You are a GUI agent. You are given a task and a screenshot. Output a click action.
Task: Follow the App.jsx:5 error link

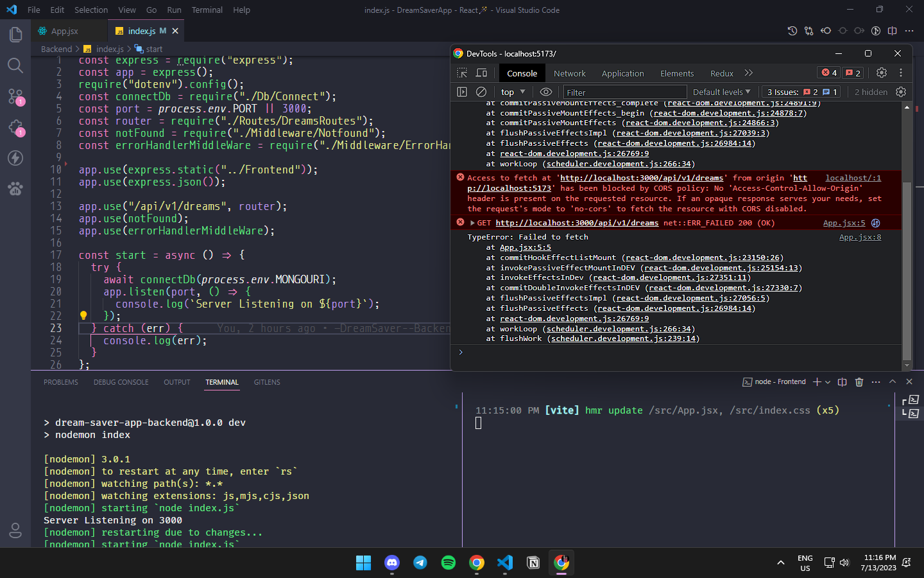point(844,222)
